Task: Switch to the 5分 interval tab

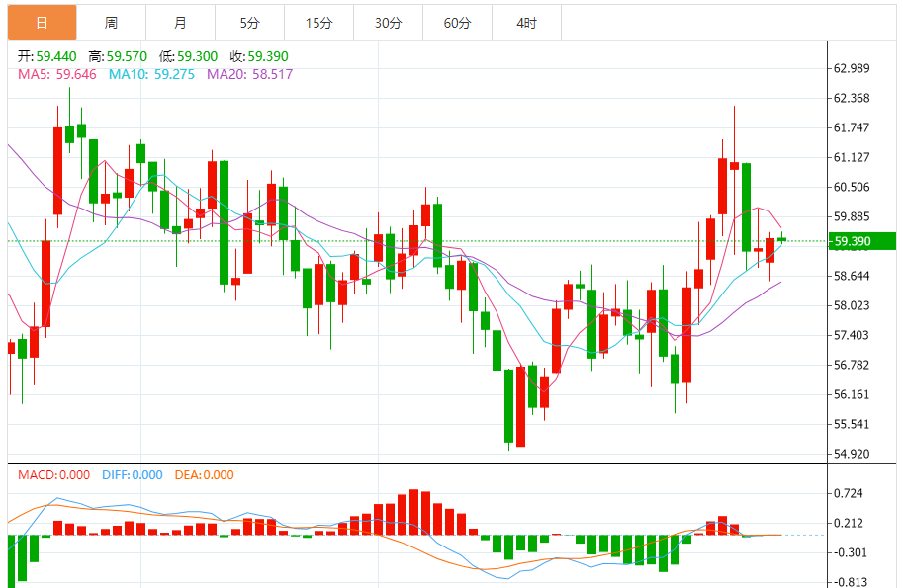Action: point(249,22)
